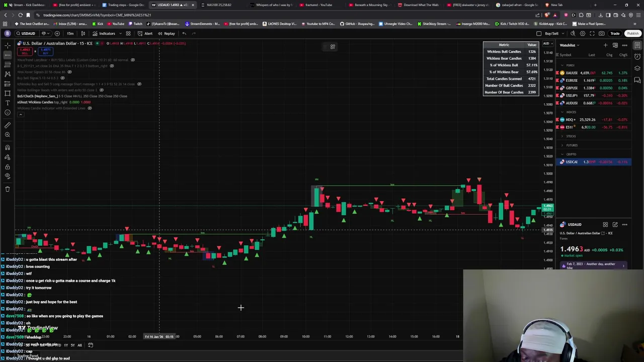This screenshot has width=644, height=362.
Task: Open watchlist more options ellipsis
Action: pos(624,45)
